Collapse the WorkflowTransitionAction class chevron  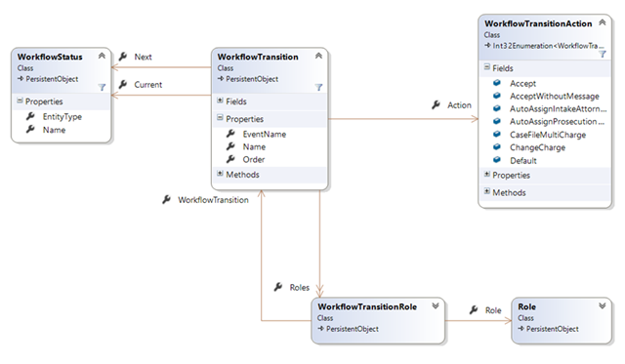point(603,22)
